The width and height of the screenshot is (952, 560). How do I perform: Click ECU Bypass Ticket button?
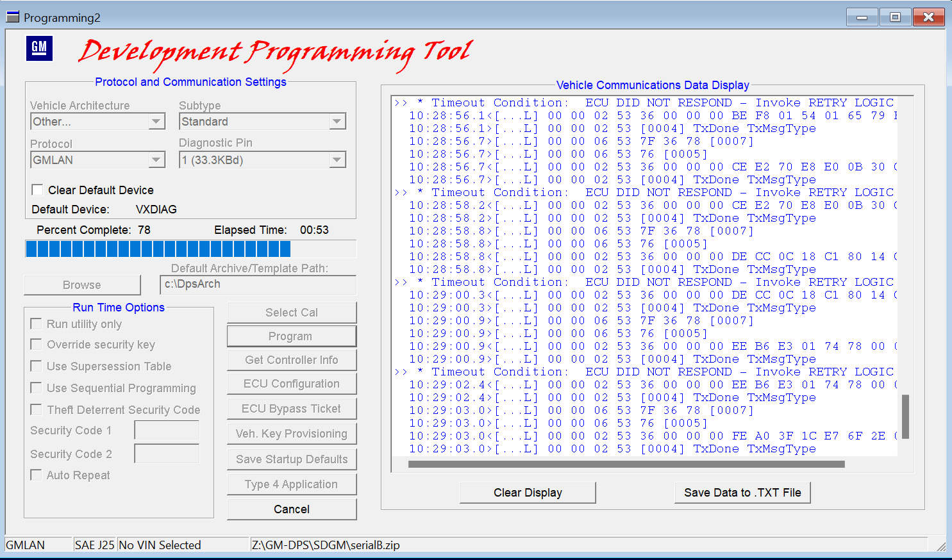click(292, 409)
